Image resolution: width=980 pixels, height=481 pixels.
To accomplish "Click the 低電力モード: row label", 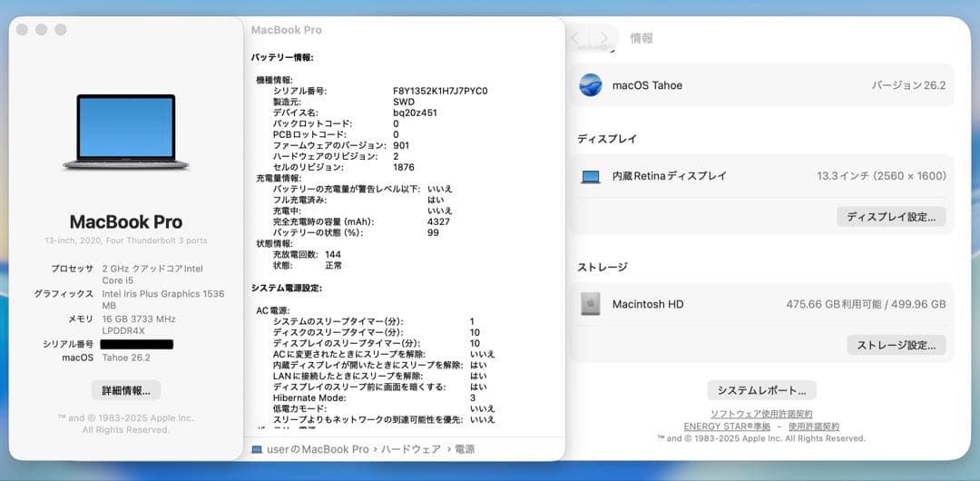I will [x=299, y=408].
